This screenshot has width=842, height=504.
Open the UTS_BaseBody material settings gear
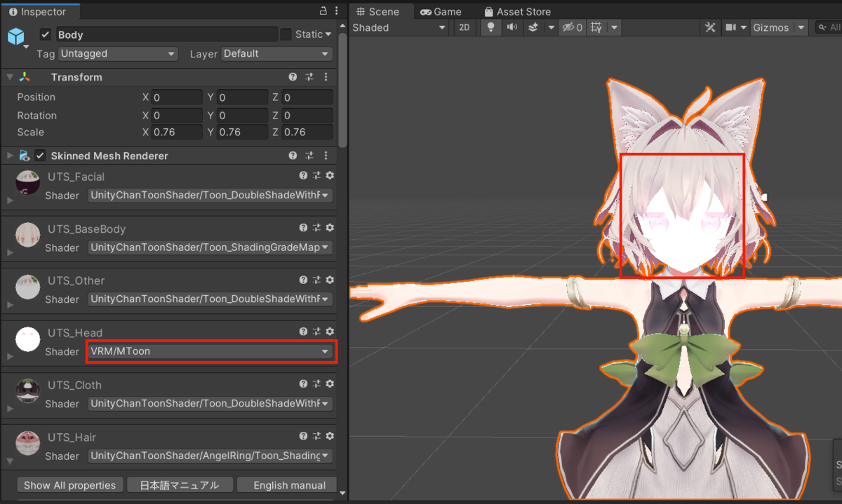pyautogui.click(x=330, y=229)
